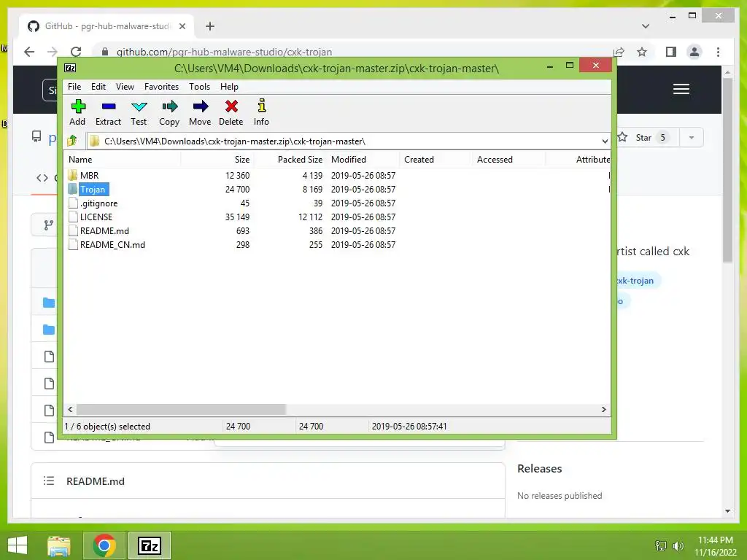
Task: Open the Help menu in 7-Zip
Action: pyautogui.click(x=229, y=87)
